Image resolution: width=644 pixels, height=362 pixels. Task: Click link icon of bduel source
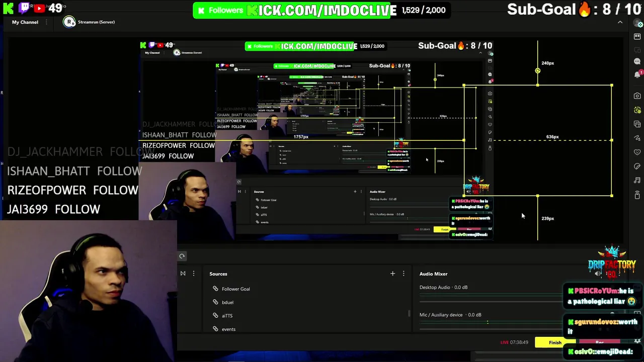pyautogui.click(x=215, y=302)
